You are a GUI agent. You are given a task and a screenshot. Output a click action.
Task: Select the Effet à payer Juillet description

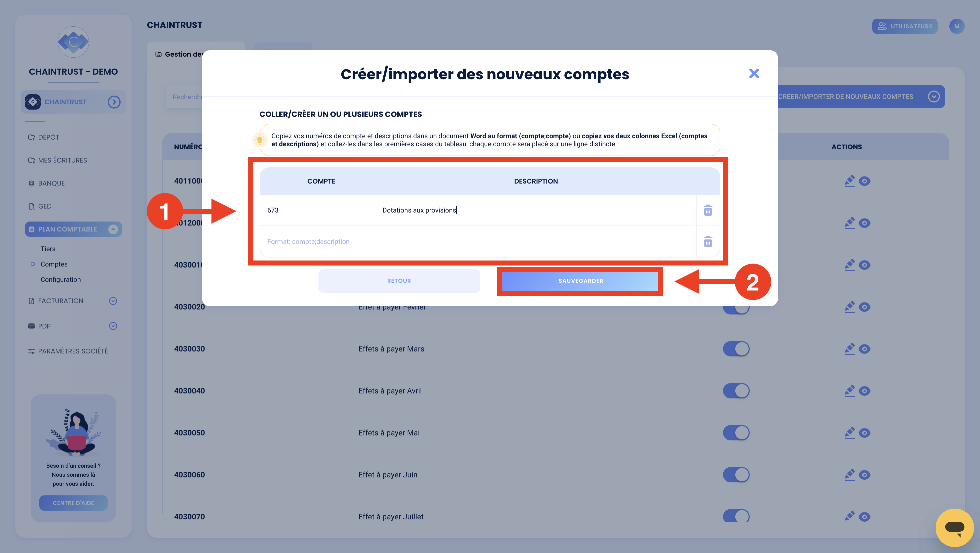[391, 516]
